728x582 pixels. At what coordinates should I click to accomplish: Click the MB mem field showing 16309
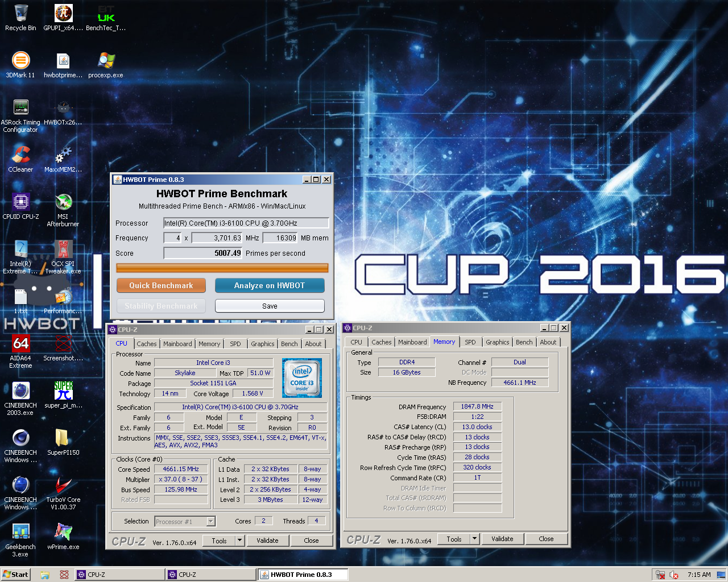coord(280,238)
